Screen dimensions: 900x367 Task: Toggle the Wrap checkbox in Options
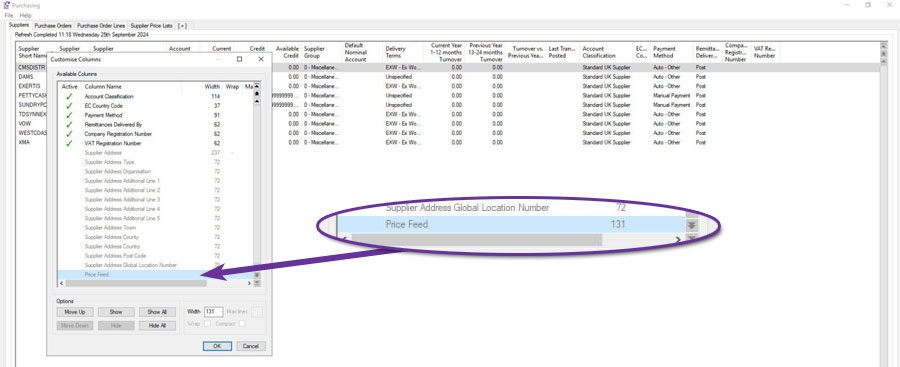[x=207, y=324]
